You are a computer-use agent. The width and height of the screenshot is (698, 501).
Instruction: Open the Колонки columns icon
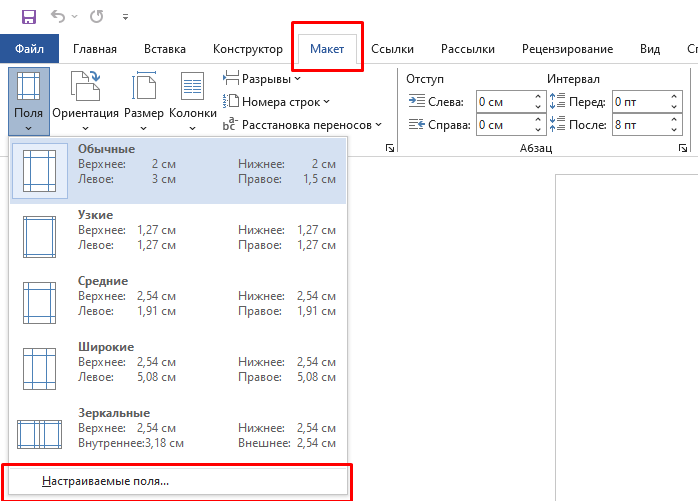(x=193, y=89)
